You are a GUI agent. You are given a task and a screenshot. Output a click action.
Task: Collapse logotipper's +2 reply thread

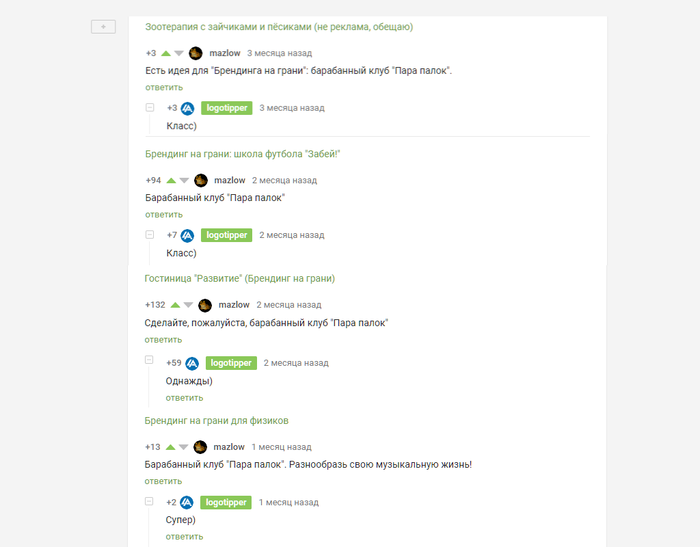[x=149, y=500]
